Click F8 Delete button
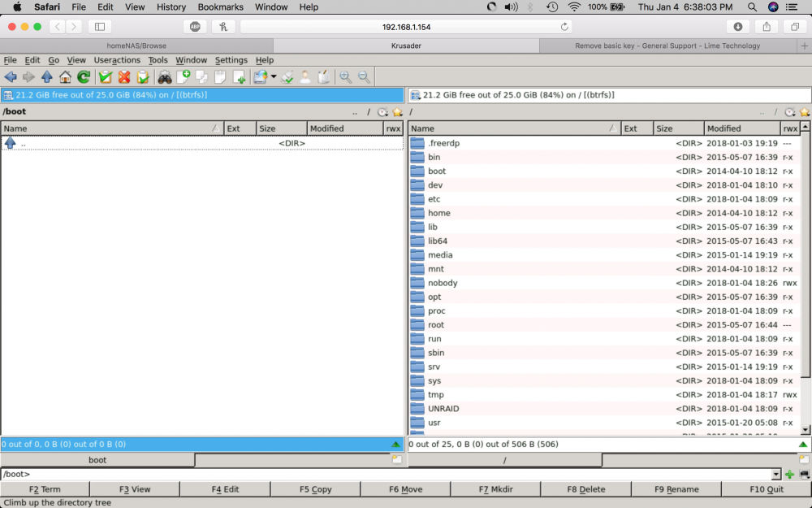Image resolution: width=812 pixels, height=508 pixels. pyautogui.click(x=585, y=488)
